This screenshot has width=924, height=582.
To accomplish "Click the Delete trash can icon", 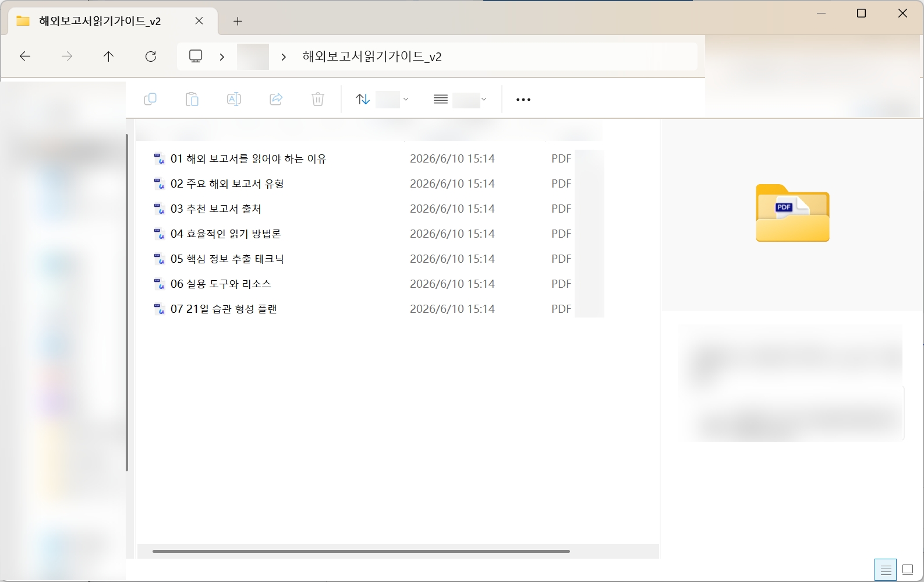I will 318,99.
